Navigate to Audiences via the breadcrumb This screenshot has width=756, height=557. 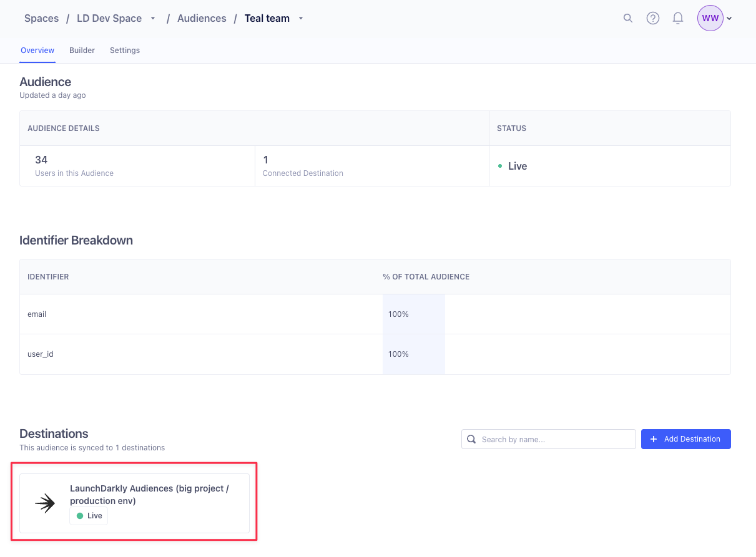[x=202, y=18]
